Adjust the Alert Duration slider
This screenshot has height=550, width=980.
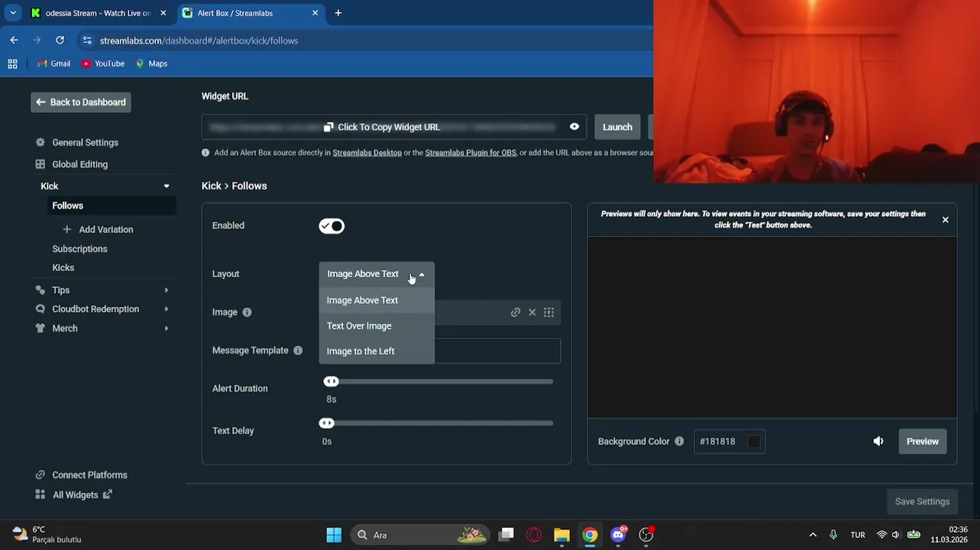[x=331, y=381]
